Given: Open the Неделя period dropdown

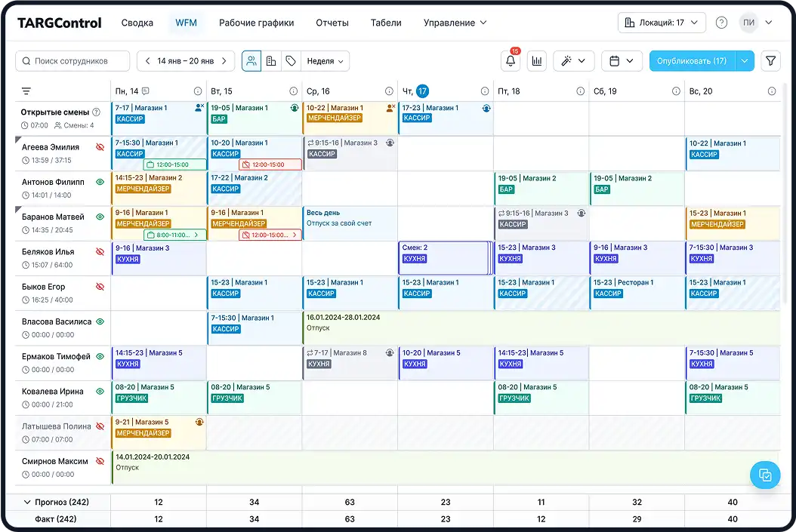Looking at the screenshot, I should [x=325, y=61].
